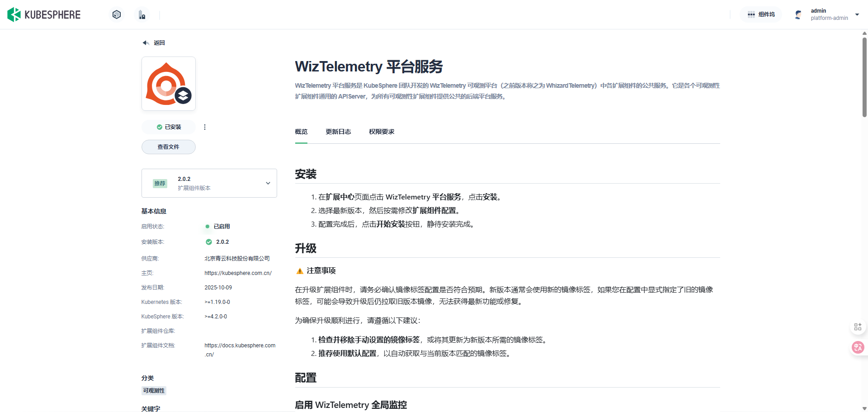Switch to the 概览 tab
868x412 pixels.
coord(301,132)
